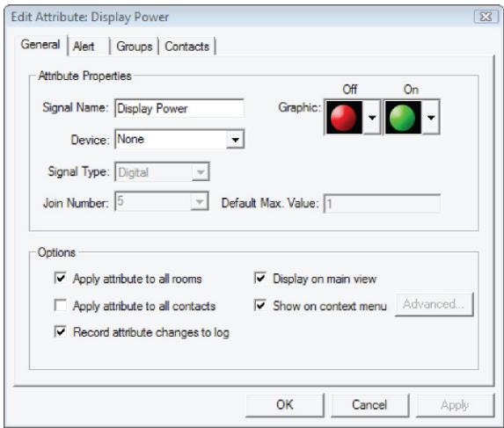Click the green On graphic icon
504x428 pixels.
403,117
